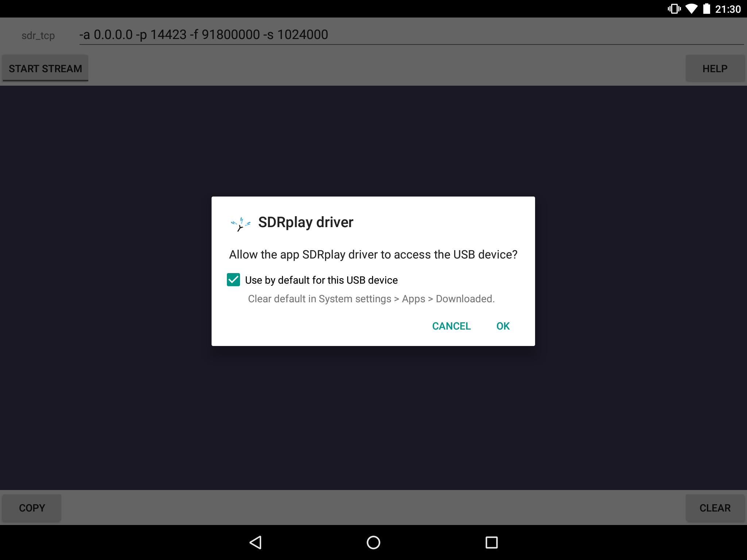This screenshot has height=560, width=747.
Task: Tap the 'sdr_tcp' label
Action: click(38, 36)
